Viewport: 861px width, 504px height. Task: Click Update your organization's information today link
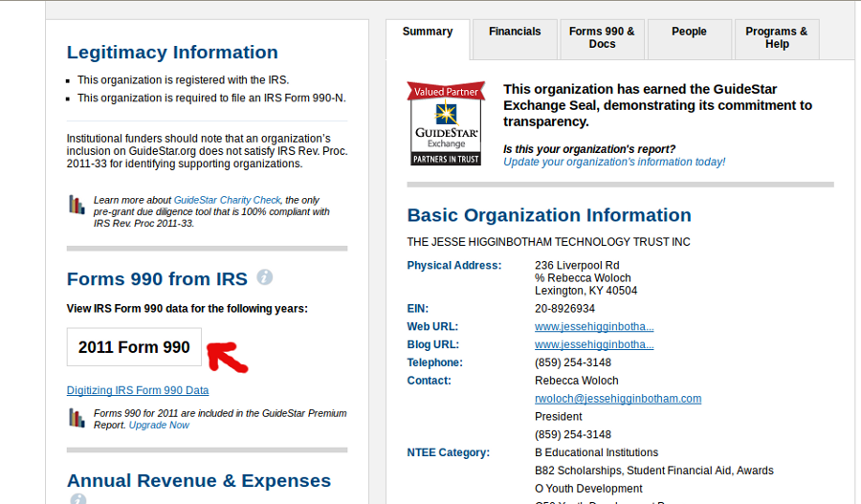[614, 162]
